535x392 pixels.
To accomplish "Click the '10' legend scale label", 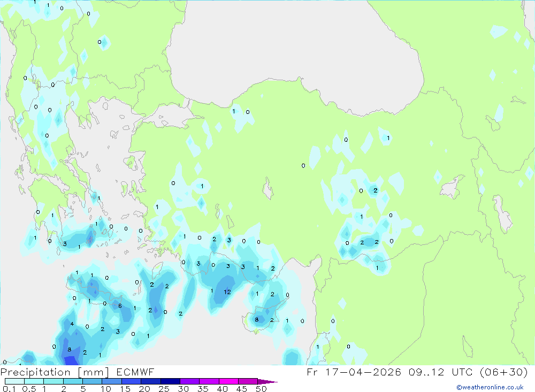I will point(106,389).
